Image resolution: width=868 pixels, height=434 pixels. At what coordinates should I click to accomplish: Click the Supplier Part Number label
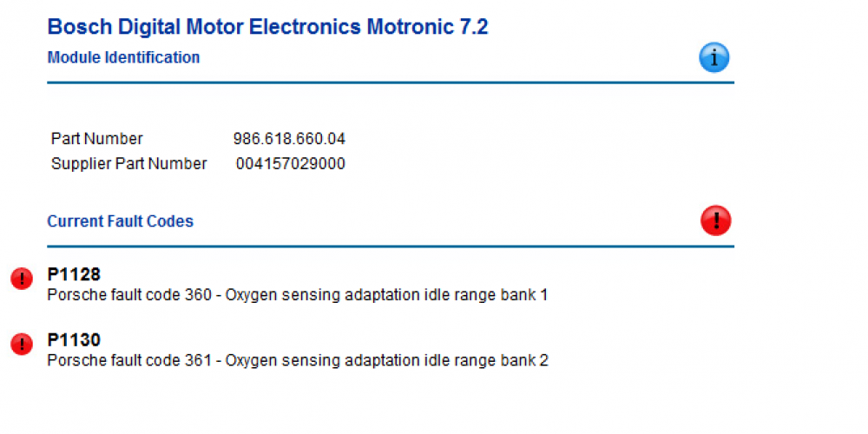[128, 163]
